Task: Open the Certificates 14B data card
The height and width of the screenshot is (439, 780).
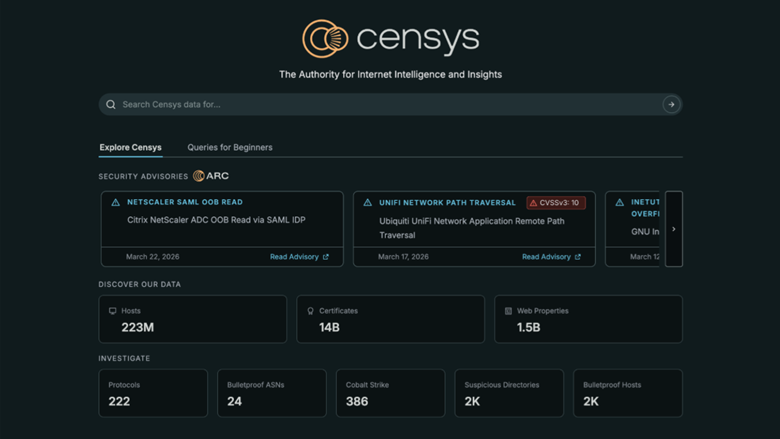Action: tap(390, 319)
